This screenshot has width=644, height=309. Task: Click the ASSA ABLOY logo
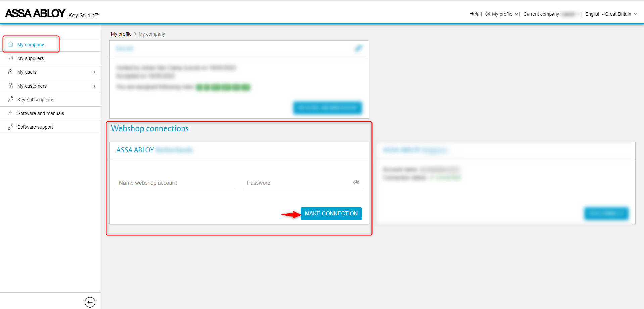click(35, 13)
